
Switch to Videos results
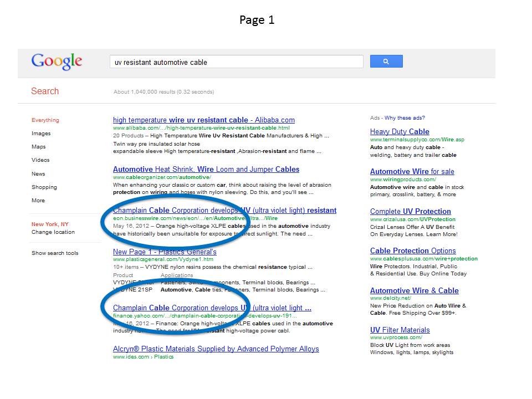click(40, 160)
